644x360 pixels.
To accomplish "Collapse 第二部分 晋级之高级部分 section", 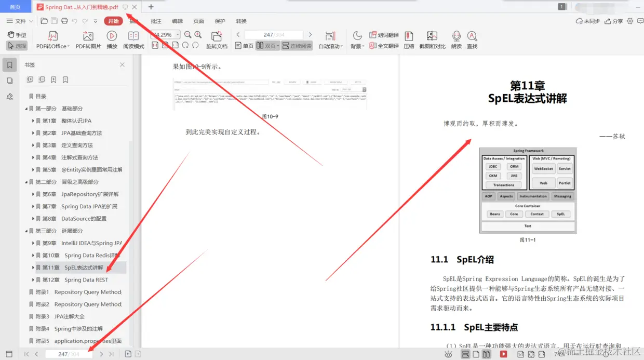I will pyautogui.click(x=26, y=182).
